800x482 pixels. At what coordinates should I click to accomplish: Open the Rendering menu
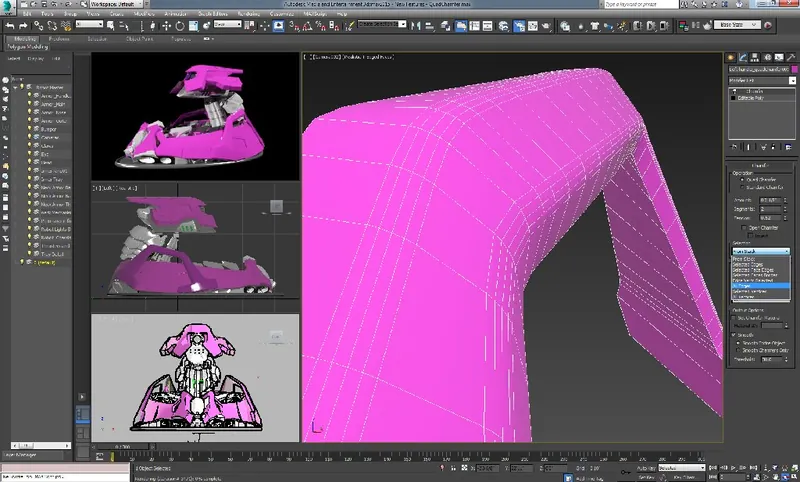tap(249, 14)
